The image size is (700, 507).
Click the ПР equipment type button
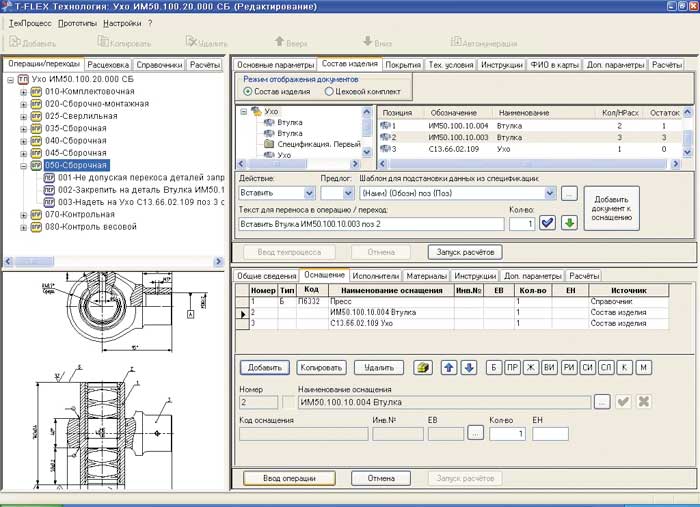tap(512, 367)
